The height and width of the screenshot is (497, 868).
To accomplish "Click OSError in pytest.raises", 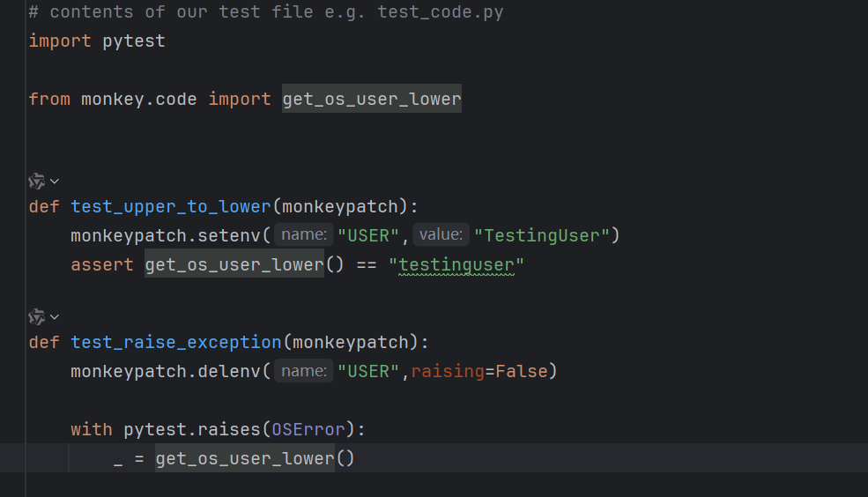I will (x=308, y=429).
